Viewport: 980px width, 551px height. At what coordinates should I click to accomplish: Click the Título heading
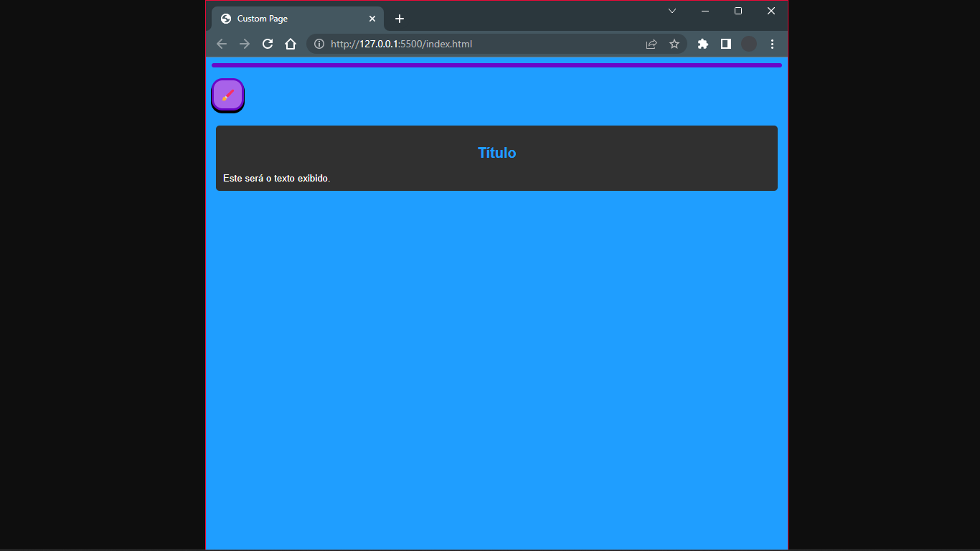tap(496, 153)
